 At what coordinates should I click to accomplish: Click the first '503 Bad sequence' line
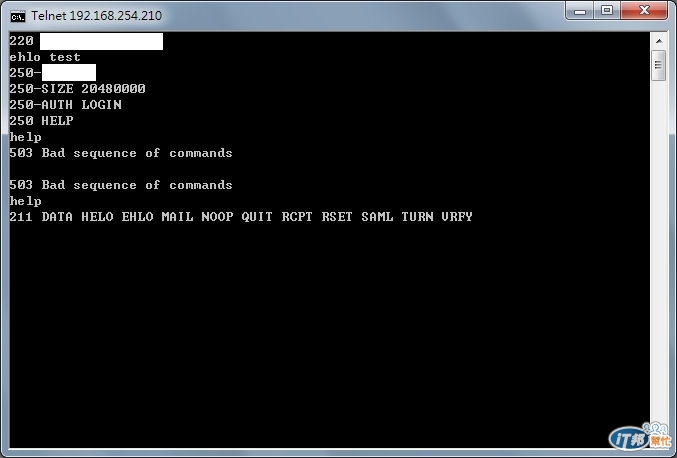tap(121, 153)
